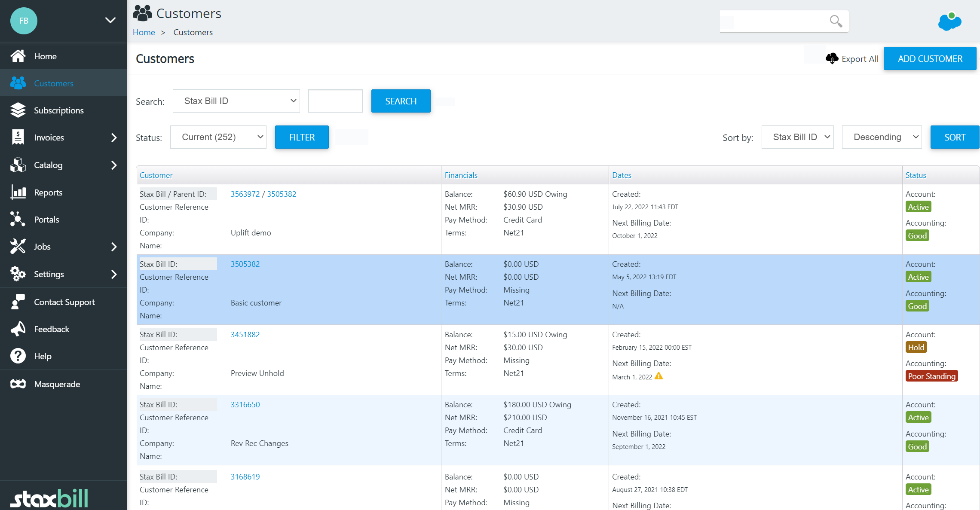Click the ADD CUSTOMER button

pyautogui.click(x=930, y=58)
